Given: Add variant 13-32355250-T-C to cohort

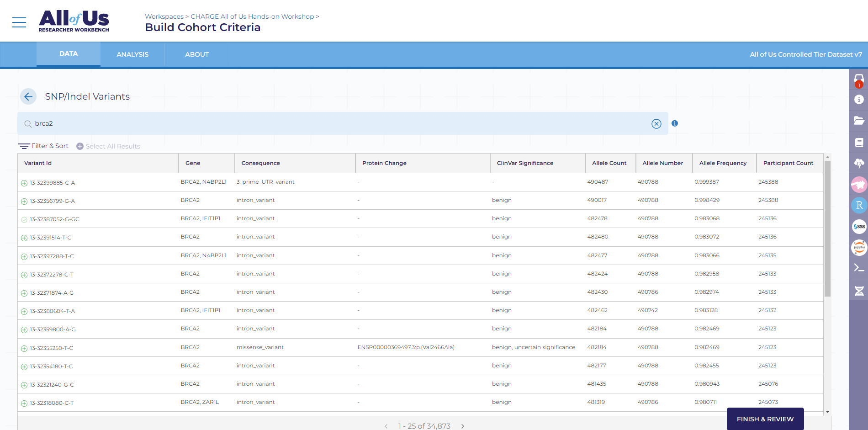Looking at the screenshot, I should tap(24, 348).
